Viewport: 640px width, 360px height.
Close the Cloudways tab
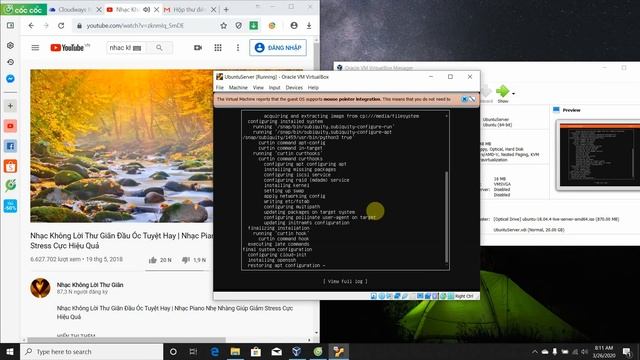click(x=99, y=9)
